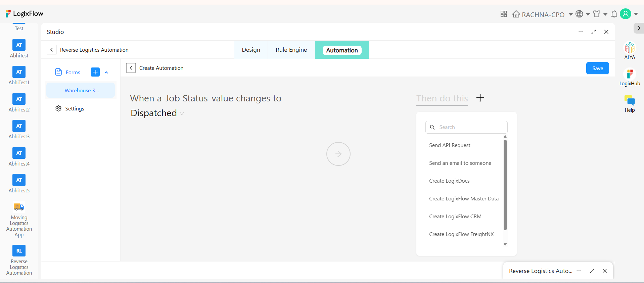Add a new form with plus button
Image resolution: width=644 pixels, height=283 pixels.
pyautogui.click(x=95, y=72)
